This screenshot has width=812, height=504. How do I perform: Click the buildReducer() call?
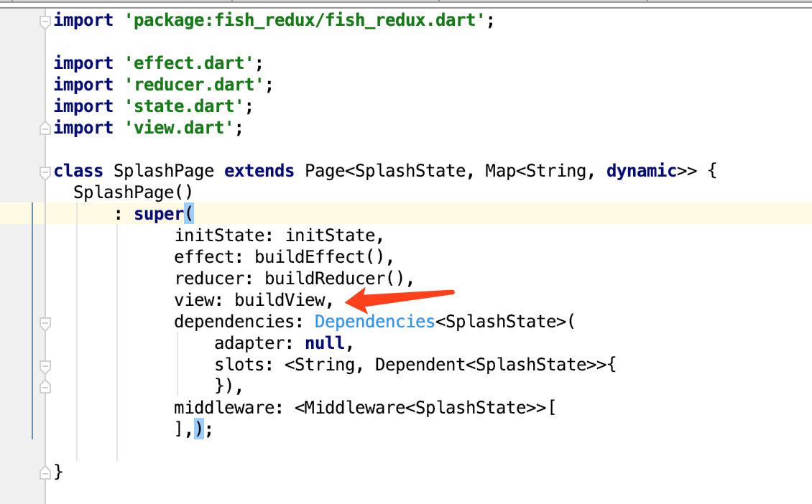[x=335, y=279]
